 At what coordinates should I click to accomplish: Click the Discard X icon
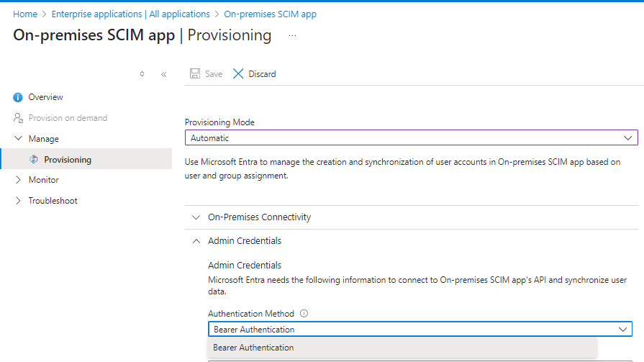click(x=238, y=74)
